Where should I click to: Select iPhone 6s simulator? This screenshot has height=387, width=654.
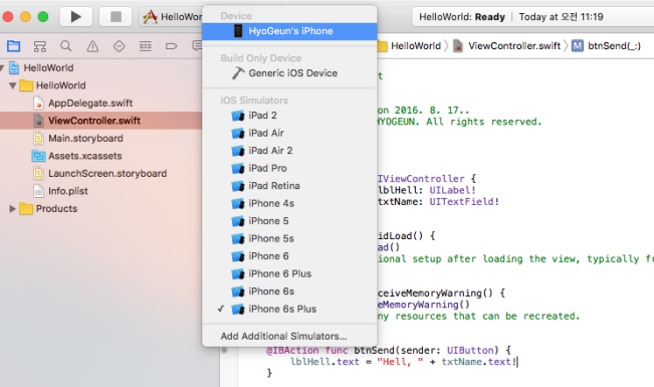click(290, 291)
